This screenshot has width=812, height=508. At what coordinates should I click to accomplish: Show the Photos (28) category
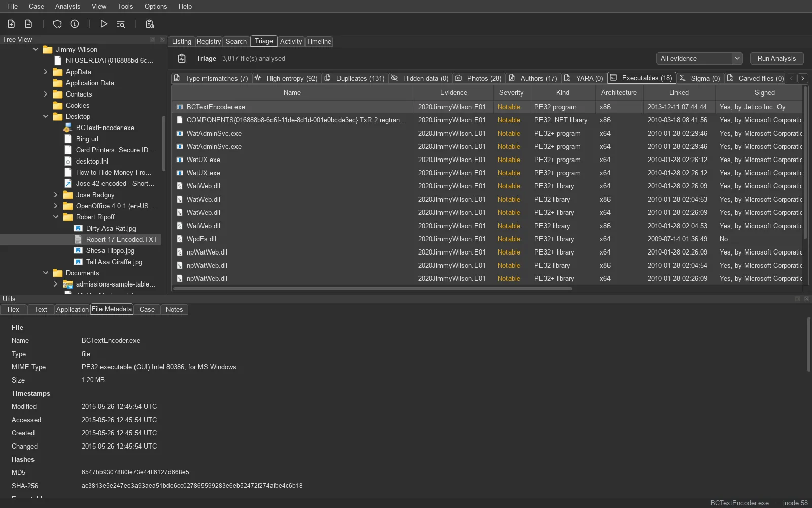479,78
